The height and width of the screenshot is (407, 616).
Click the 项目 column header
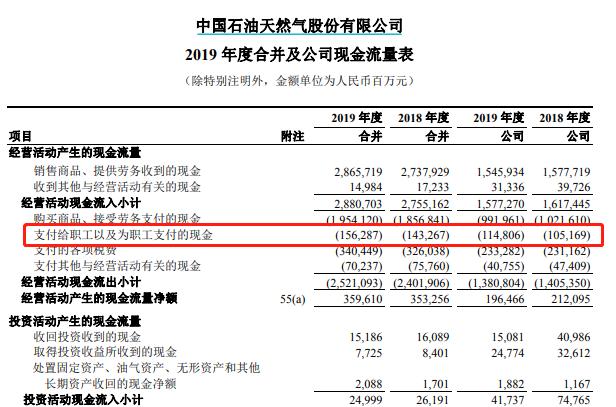(x=20, y=136)
